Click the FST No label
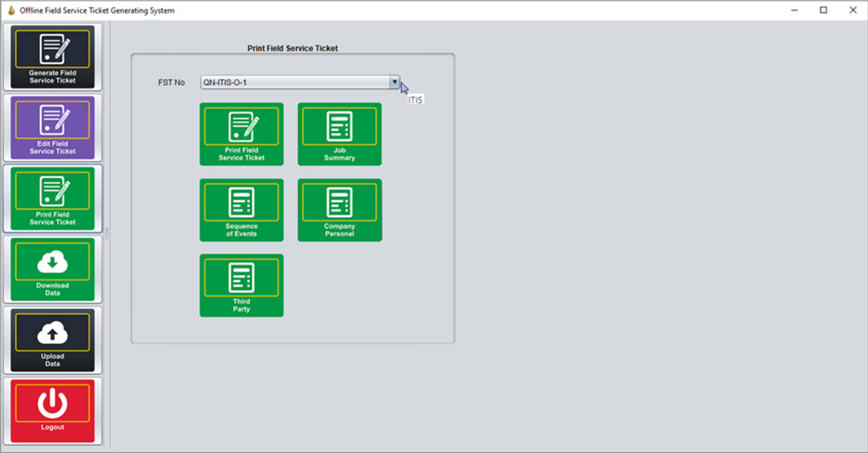The width and height of the screenshot is (868, 453). (171, 82)
